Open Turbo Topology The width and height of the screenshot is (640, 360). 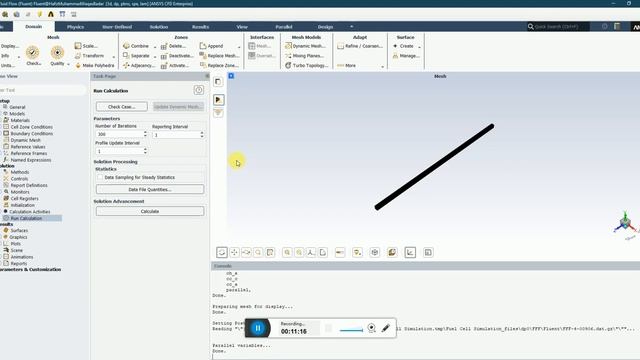pos(306,65)
